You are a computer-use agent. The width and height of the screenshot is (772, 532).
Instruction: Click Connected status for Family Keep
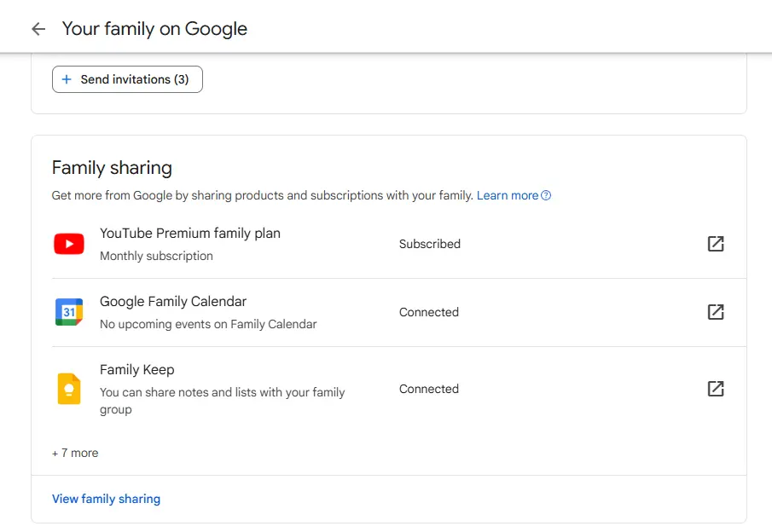click(429, 389)
